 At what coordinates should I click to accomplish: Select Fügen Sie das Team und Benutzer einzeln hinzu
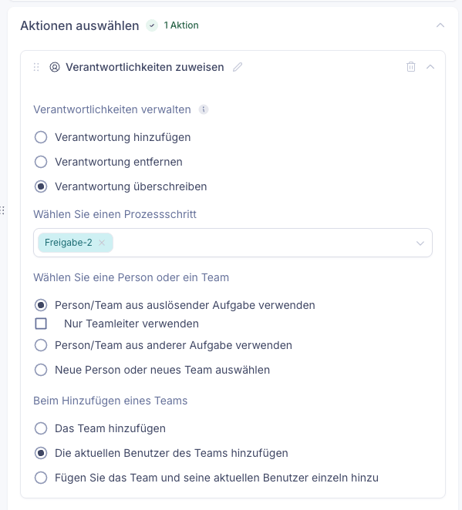point(41,478)
